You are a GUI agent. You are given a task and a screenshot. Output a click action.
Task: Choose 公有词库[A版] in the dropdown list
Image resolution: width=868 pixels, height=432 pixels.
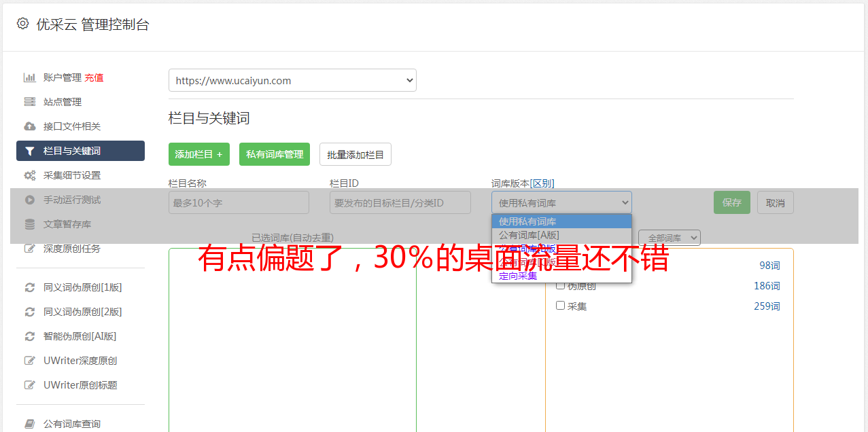(x=561, y=235)
